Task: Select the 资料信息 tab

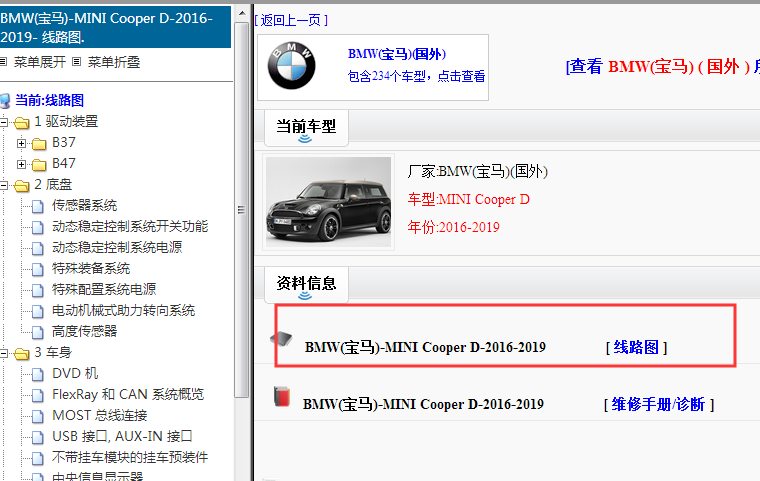Action: [x=306, y=285]
